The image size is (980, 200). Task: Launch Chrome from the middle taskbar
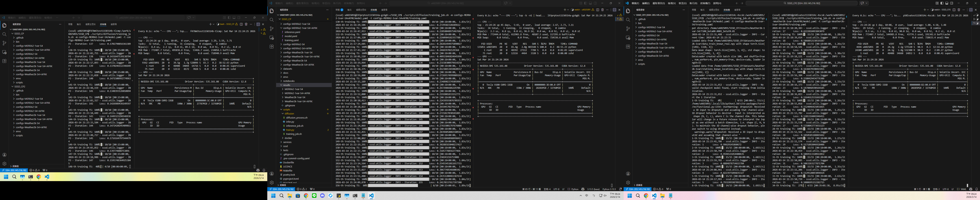tap(306, 196)
